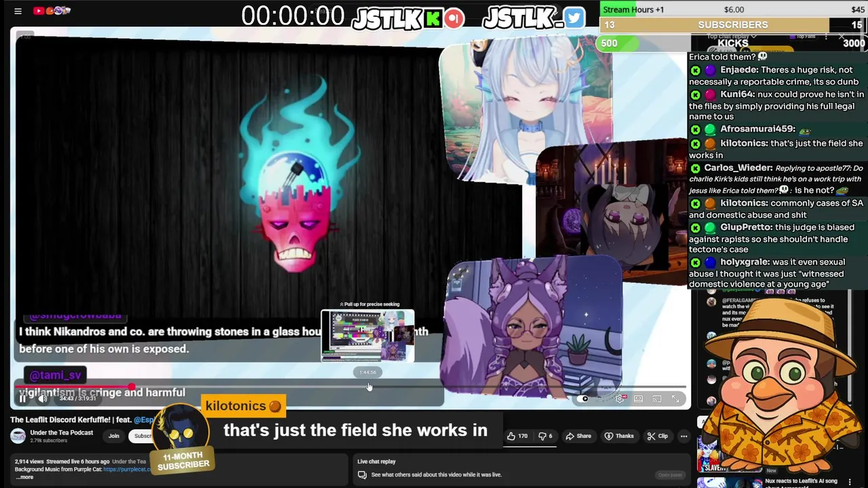Send Thanks to the creator
Screen dimensions: 868x488
tap(619, 436)
